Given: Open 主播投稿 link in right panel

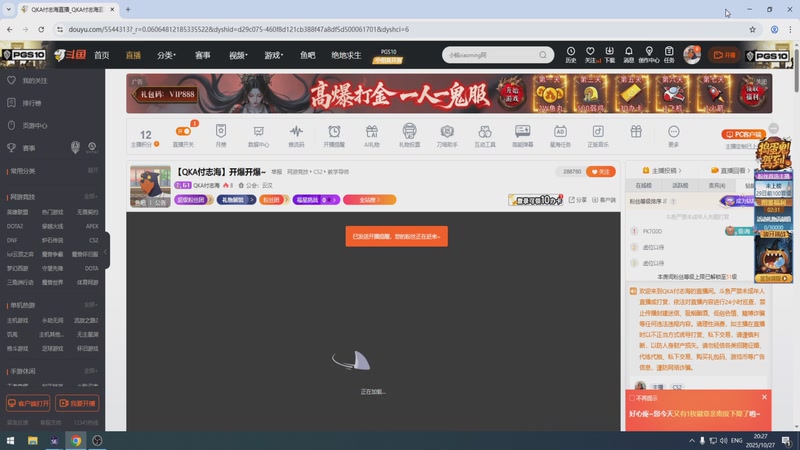Looking at the screenshot, I should 662,170.
